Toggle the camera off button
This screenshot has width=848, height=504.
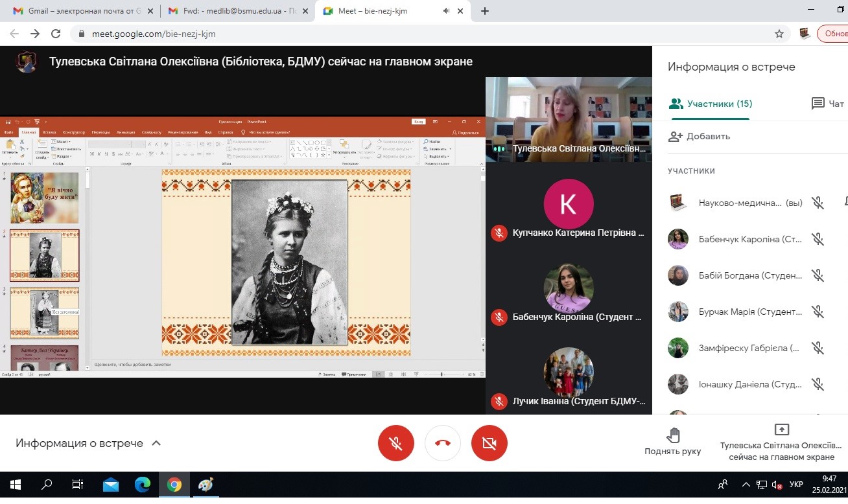[489, 443]
